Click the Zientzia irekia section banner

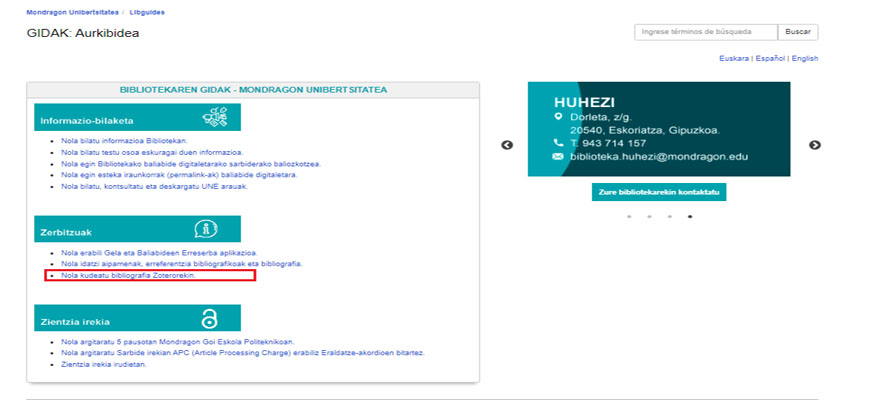pos(137,318)
